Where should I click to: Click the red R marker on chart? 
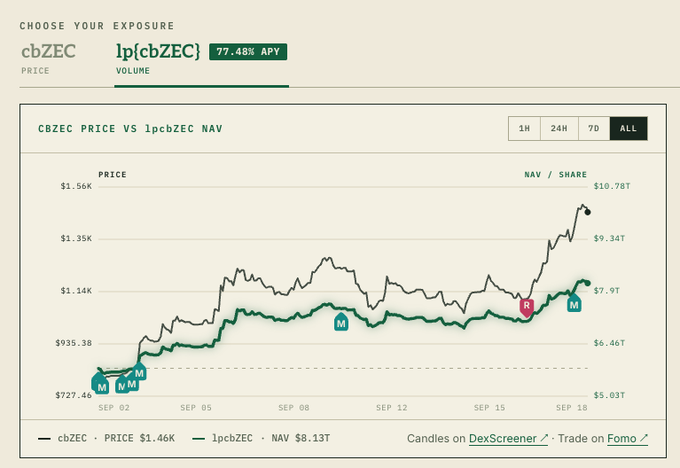(x=526, y=307)
